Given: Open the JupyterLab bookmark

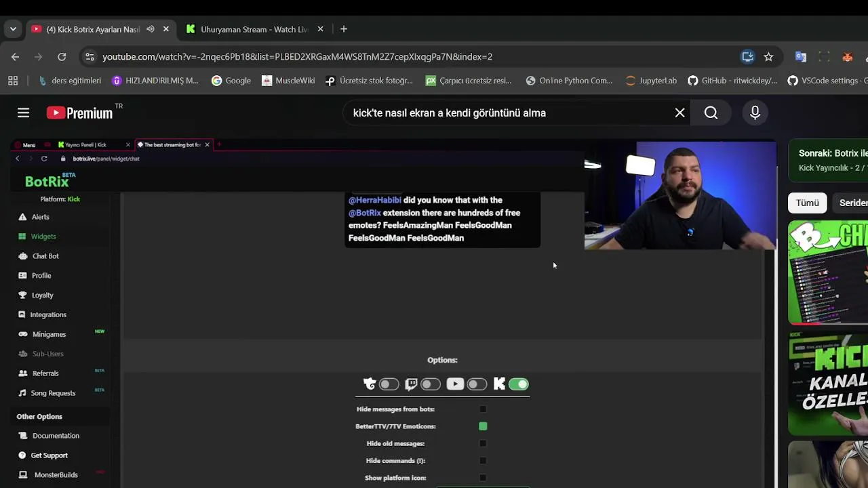Looking at the screenshot, I should (x=651, y=81).
